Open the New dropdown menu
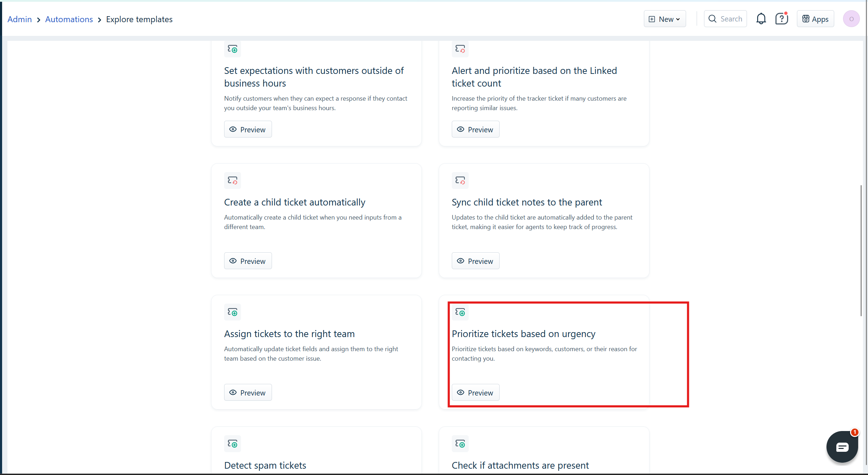Viewport: 868px width, 475px height. click(x=665, y=19)
